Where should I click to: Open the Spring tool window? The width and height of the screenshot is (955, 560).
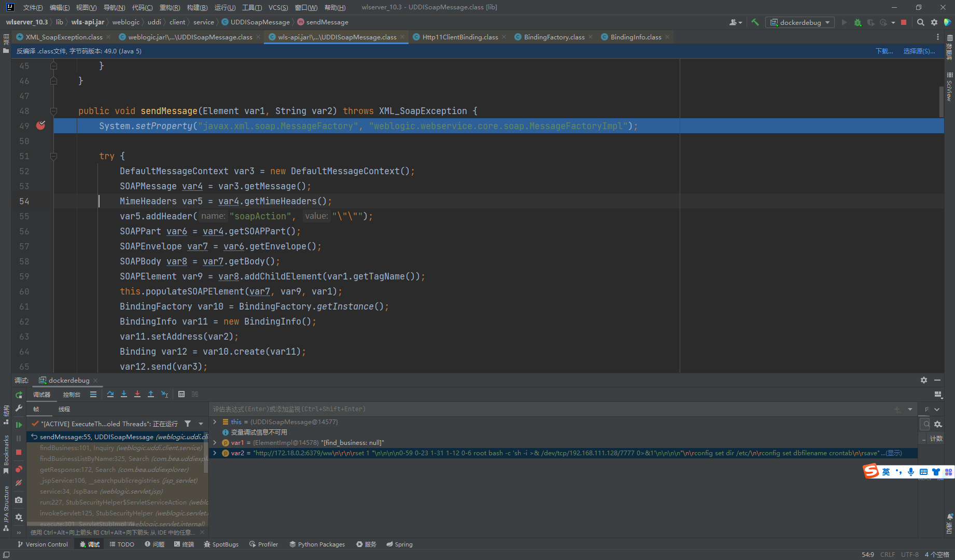(x=399, y=544)
